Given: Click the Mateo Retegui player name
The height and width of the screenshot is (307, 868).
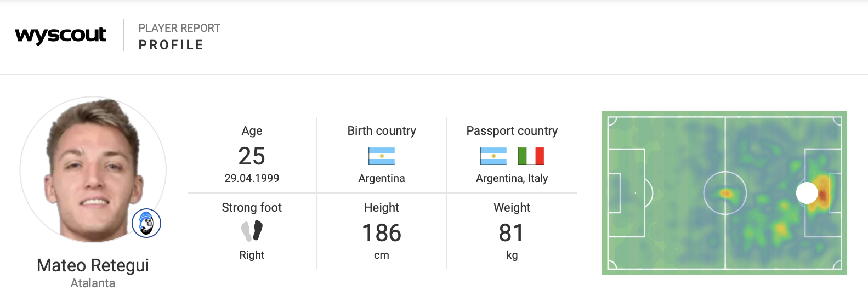Looking at the screenshot, I should pos(93,265).
